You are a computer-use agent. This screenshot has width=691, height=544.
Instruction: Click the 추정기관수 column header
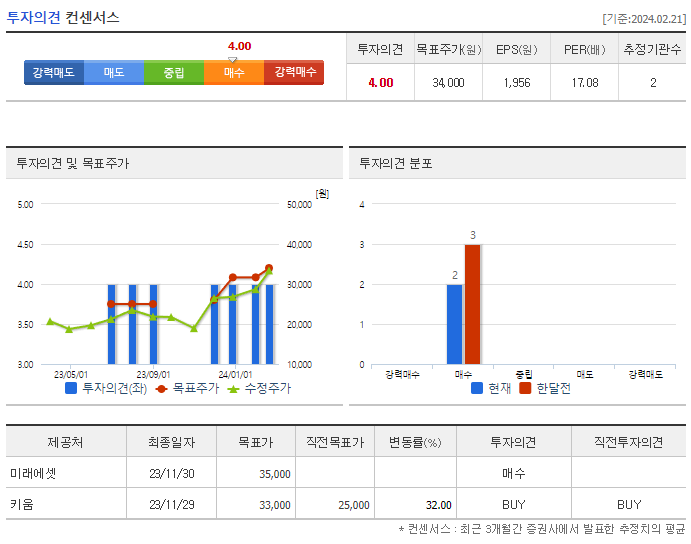coord(652,49)
